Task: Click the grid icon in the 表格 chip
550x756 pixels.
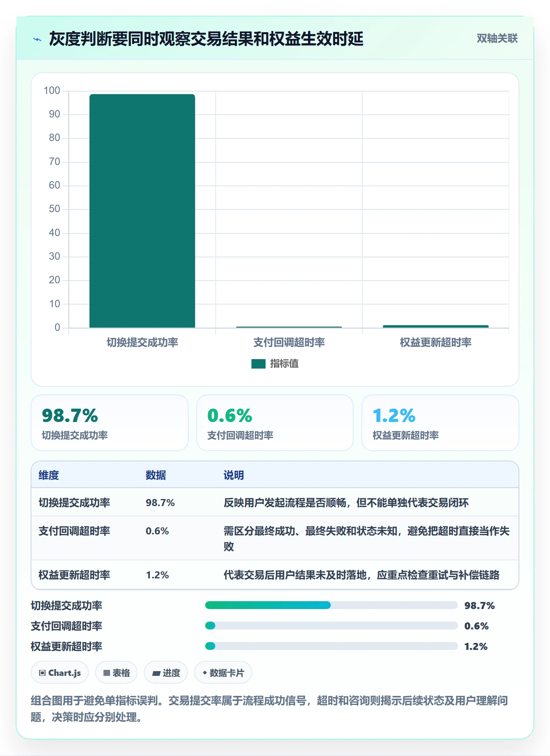Action: point(106,673)
